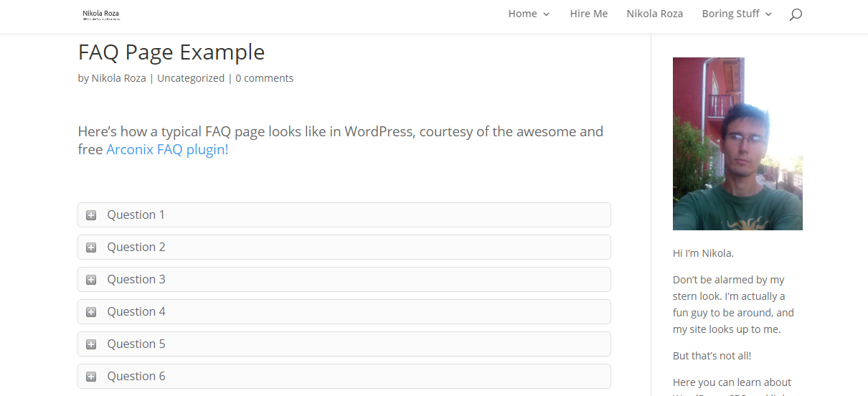Click the Nikola Roza site logo
The height and width of the screenshot is (396, 868).
100,14
